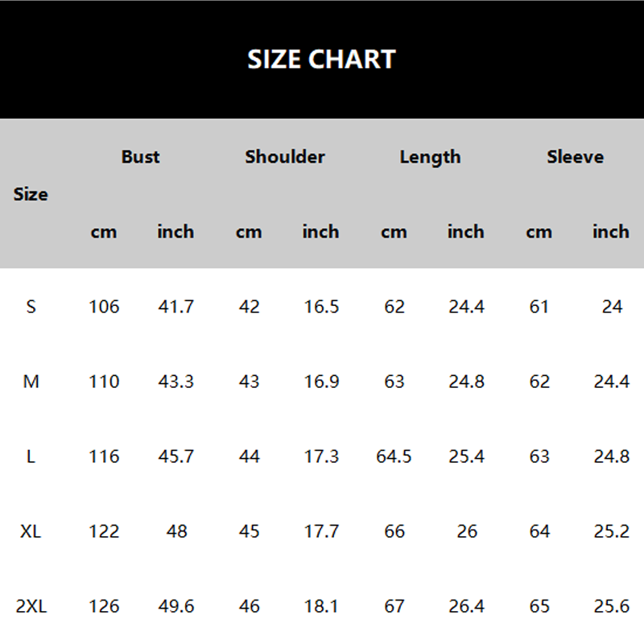
Task: Click the 64.5 cm length value
Action: pos(394,456)
